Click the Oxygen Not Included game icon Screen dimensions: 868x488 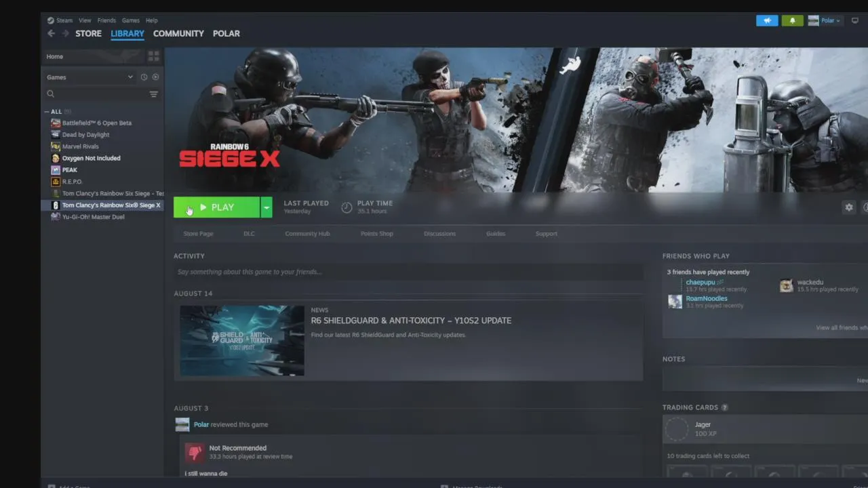(56, 158)
